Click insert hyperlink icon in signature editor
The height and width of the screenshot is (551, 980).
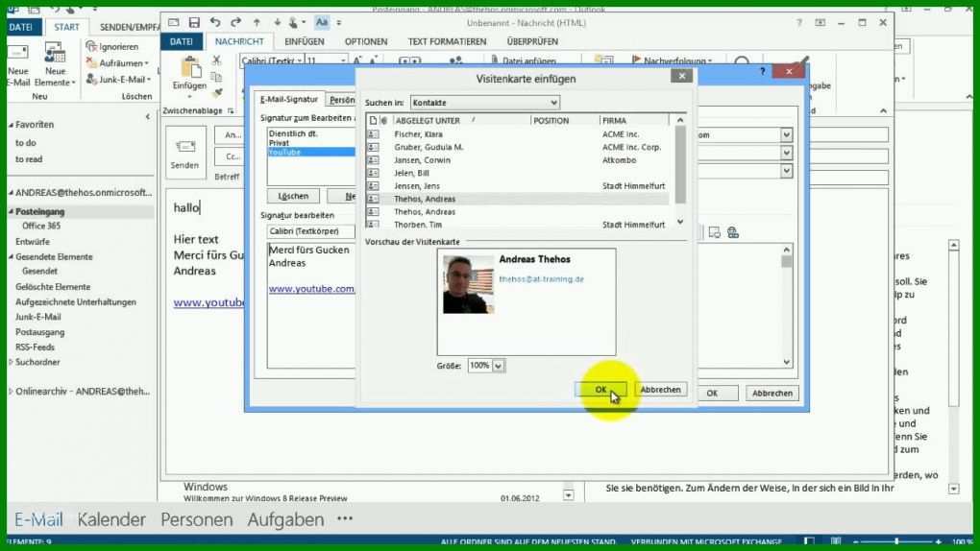tap(733, 232)
